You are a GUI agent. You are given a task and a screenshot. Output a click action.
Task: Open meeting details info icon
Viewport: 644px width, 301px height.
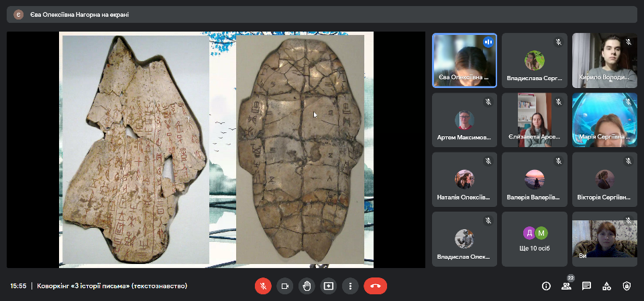546,286
